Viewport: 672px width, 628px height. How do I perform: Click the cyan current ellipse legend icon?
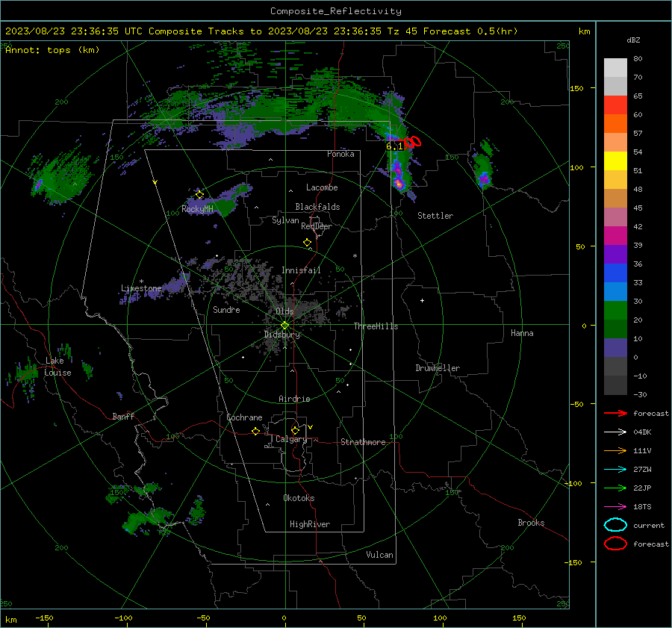[615, 525]
